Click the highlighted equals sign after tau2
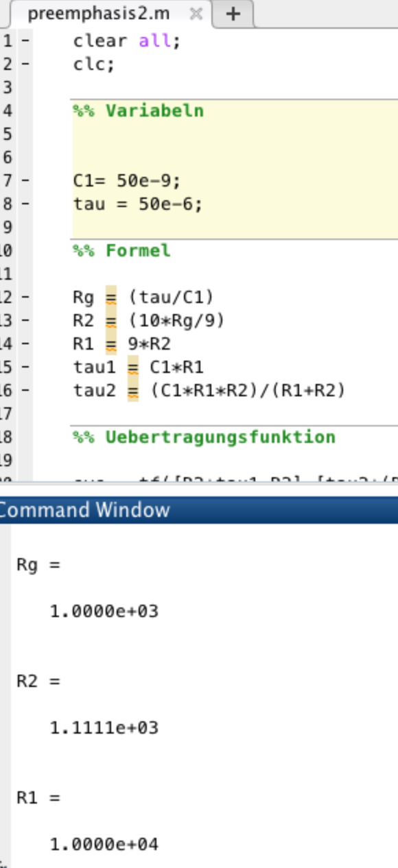This screenshot has width=398, height=868. coord(132,391)
